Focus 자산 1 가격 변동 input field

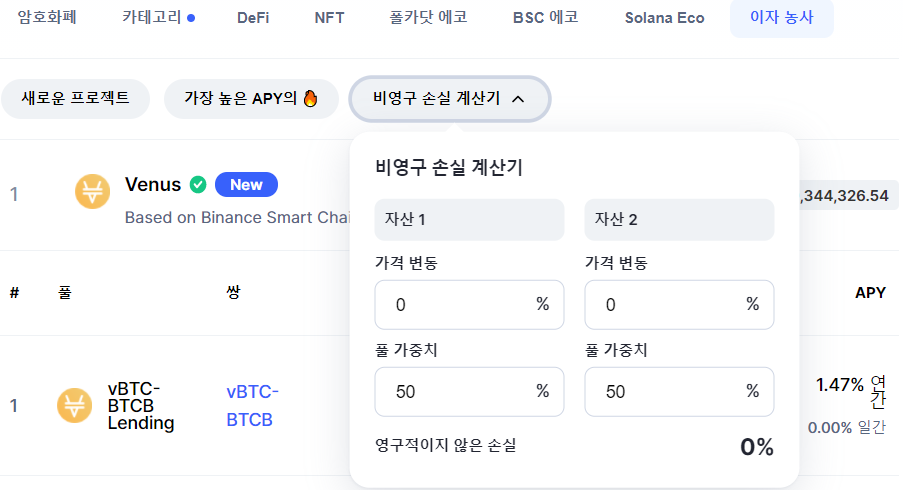point(469,305)
